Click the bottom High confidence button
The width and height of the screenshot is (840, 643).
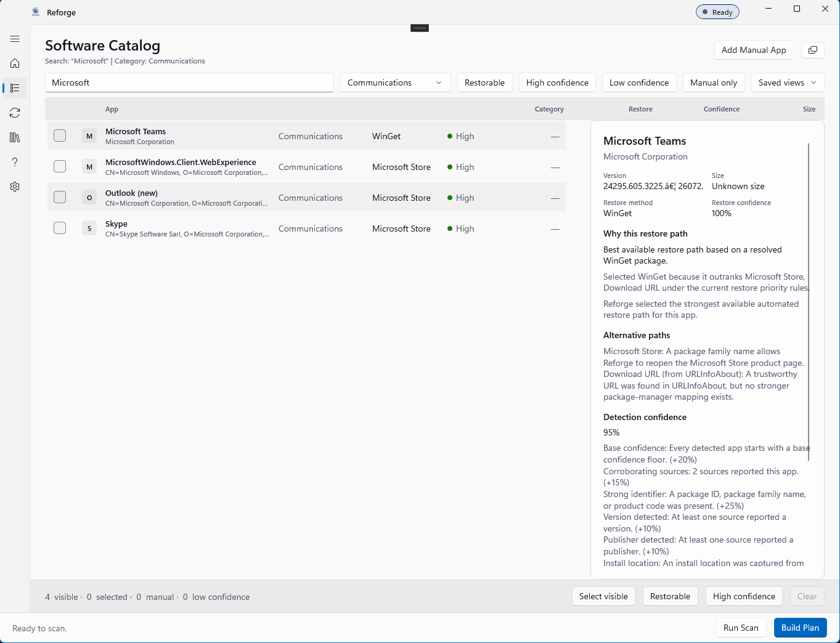tap(744, 596)
